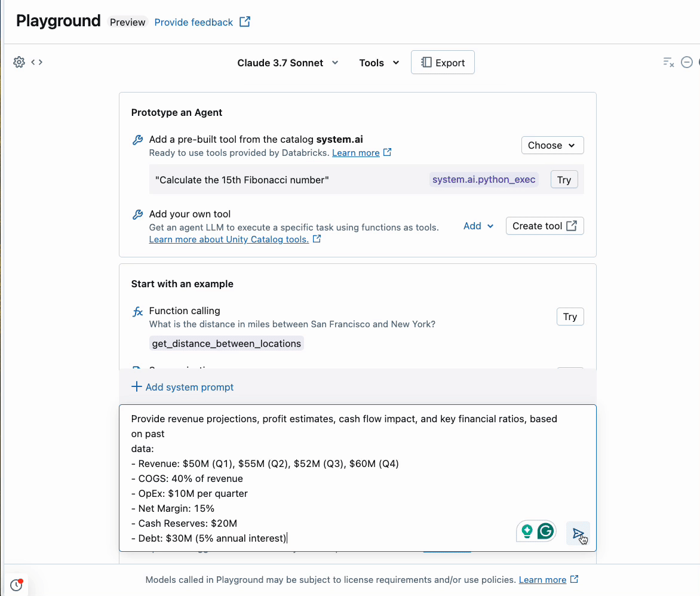
Task: Open the Claude 3.7 Sonnet model dropdown
Action: 288,63
